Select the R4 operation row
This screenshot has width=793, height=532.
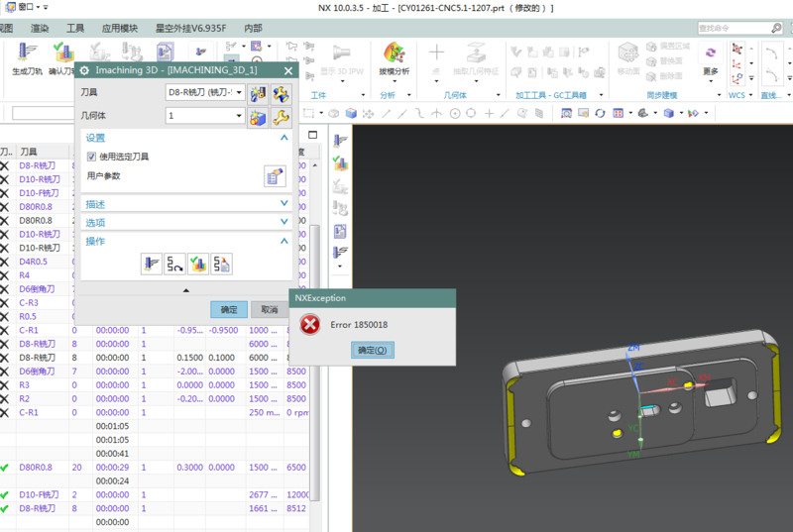tap(38, 275)
